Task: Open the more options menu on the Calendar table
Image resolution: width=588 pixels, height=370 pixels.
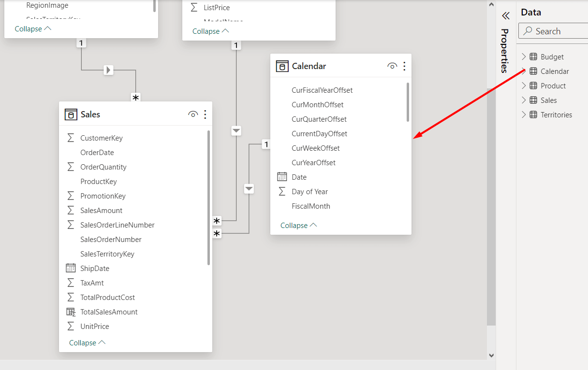Action: [x=404, y=66]
